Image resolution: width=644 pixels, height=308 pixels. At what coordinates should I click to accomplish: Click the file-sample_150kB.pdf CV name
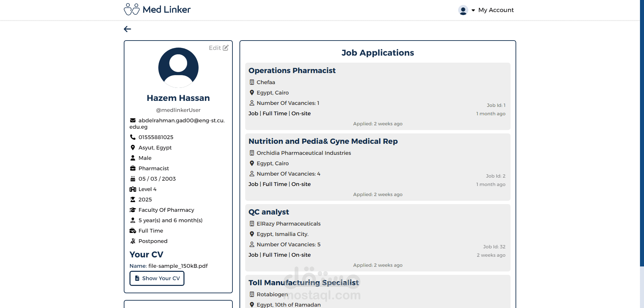(178, 266)
